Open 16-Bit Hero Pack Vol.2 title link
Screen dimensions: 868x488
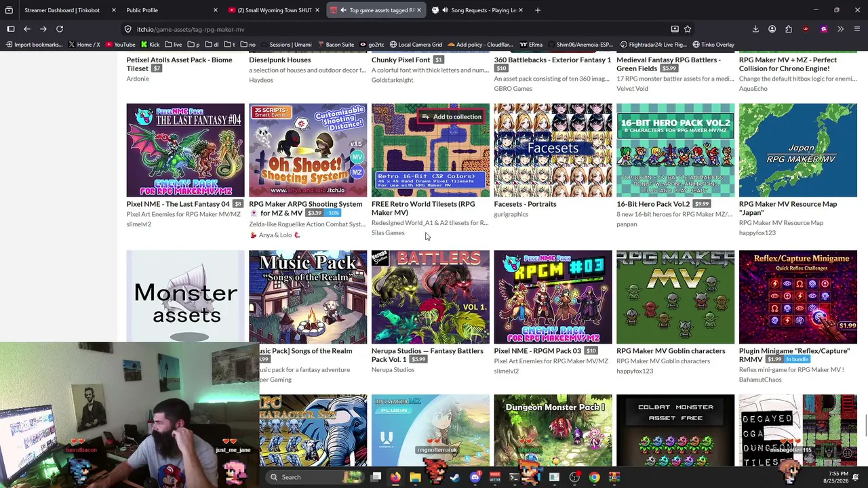click(x=653, y=204)
